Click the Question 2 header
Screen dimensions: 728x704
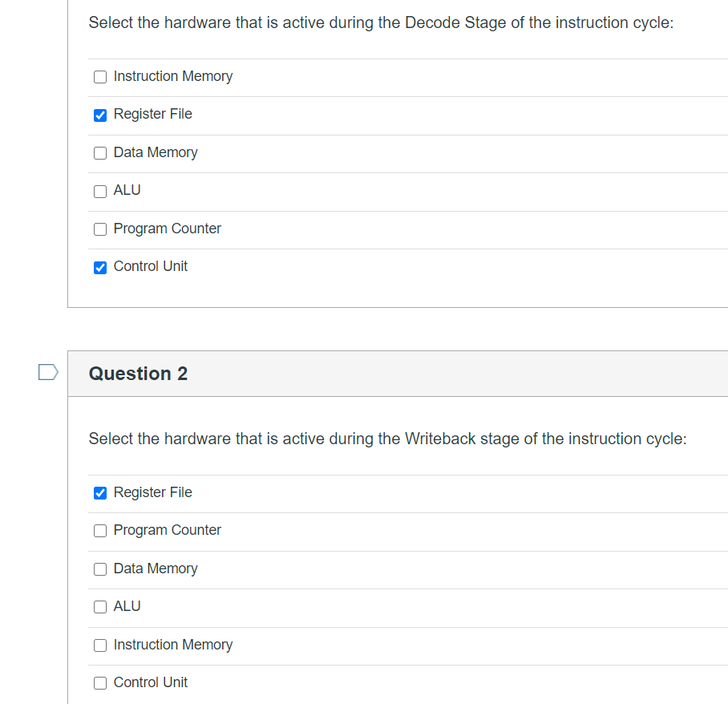[x=138, y=374]
